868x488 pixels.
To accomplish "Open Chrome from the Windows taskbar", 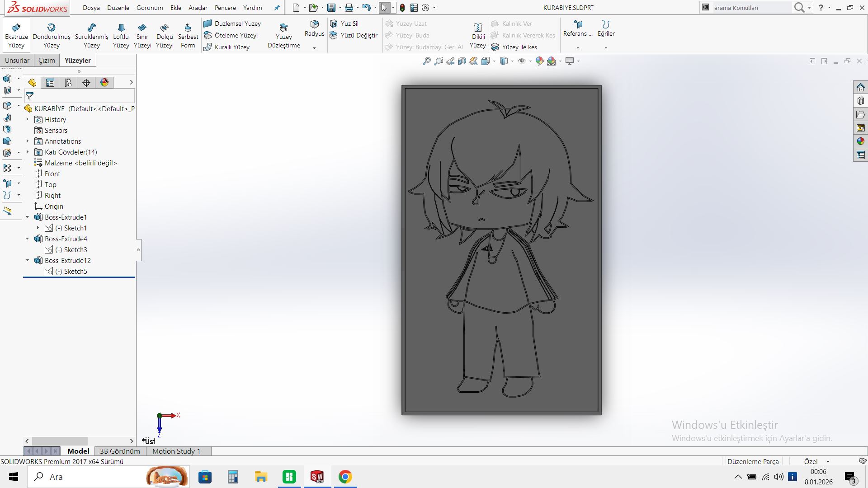I will point(345,477).
